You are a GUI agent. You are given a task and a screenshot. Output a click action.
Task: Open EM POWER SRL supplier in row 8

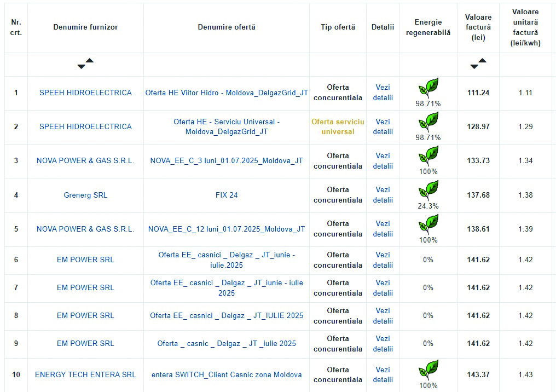click(85, 316)
